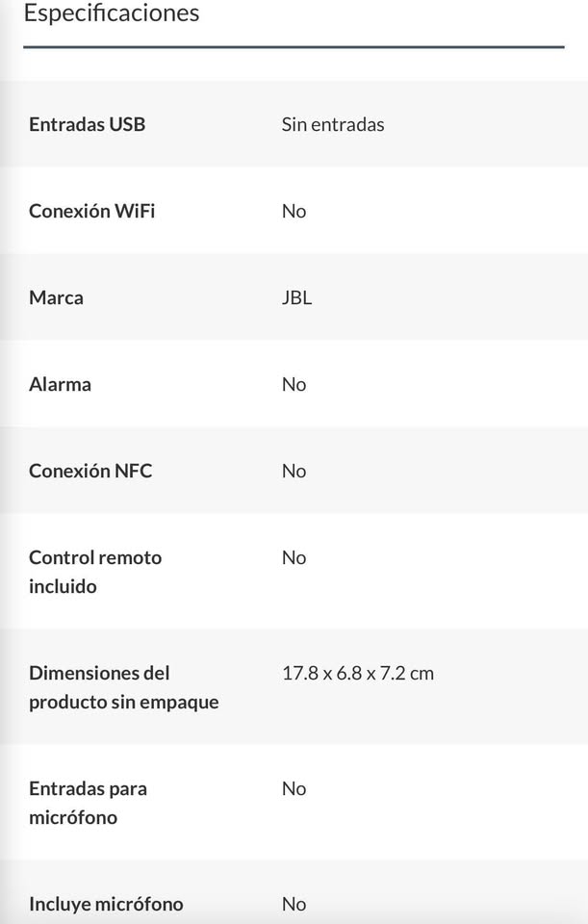Click "No" beside Entradas para micrófono
Image resolution: width=588 pixels, height=924 pixels.
pos(294,788)
